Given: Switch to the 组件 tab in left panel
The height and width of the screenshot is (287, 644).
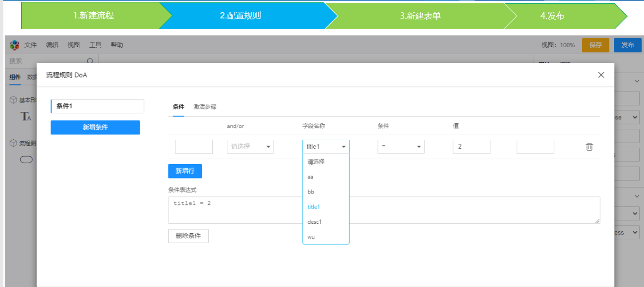Looking at the screenshot, I should point(15,77).
